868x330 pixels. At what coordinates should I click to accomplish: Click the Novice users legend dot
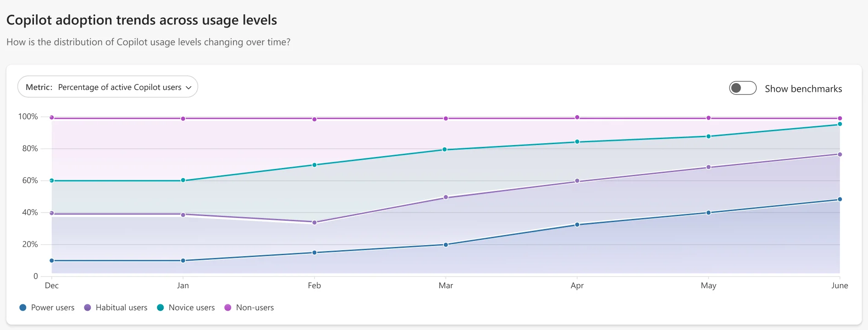click(160, 308)
